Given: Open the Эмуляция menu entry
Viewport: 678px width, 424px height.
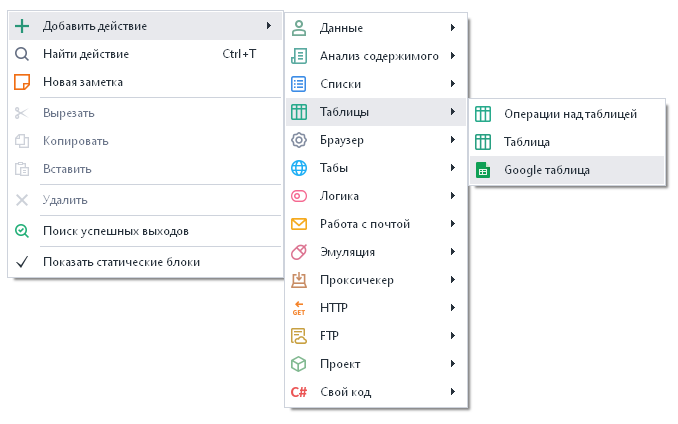Looking at the screenshot, I should pos(348,252).
